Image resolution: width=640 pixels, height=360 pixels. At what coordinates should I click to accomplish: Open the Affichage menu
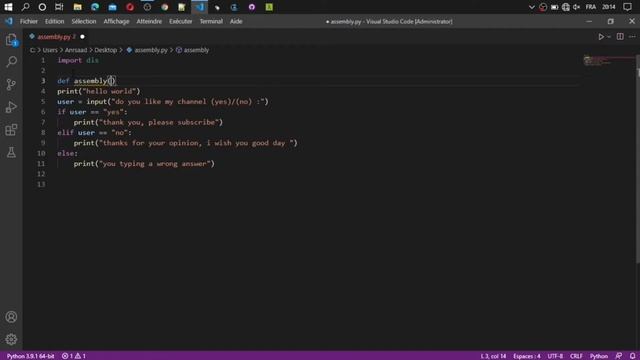(x=116, y=21)
